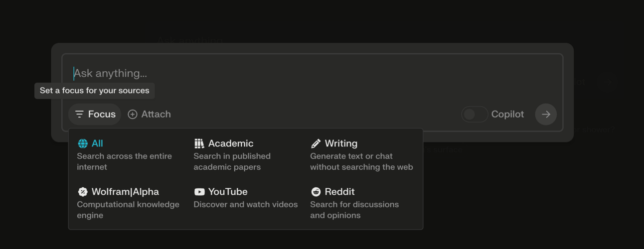Select "Search for discussions and opinions" option
This screenshot has height=249, width=644.
(354, 210)
